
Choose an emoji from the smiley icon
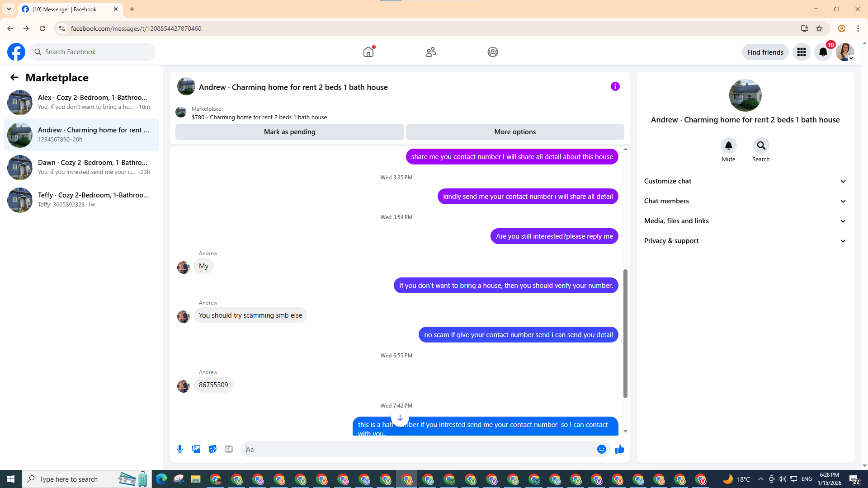601,449
